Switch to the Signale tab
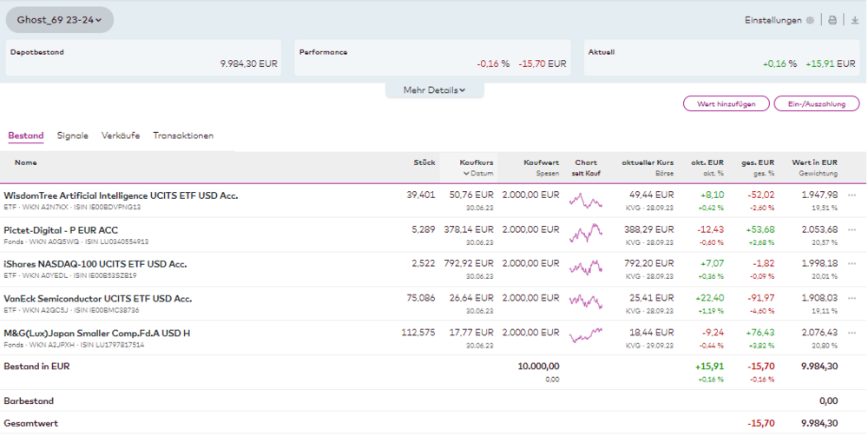 tap(72, 136)
